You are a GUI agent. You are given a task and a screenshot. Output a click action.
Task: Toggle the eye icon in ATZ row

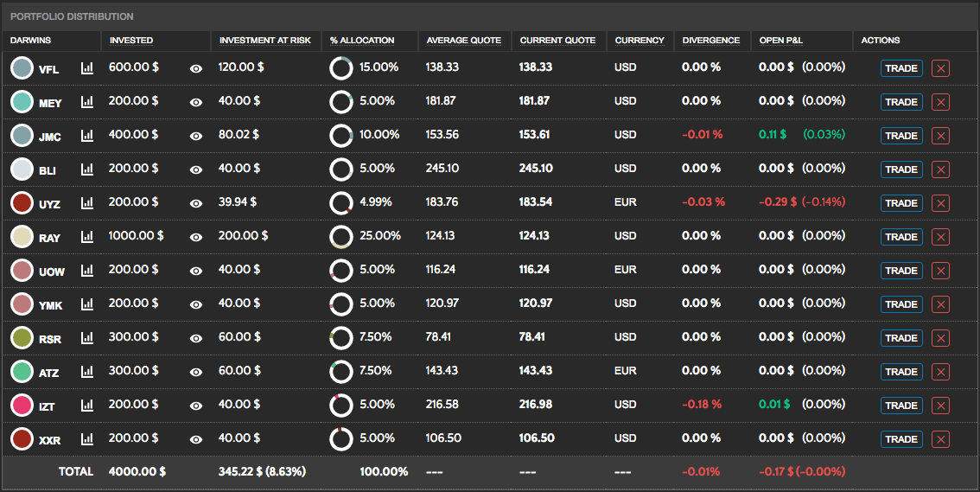click(196, 372)
